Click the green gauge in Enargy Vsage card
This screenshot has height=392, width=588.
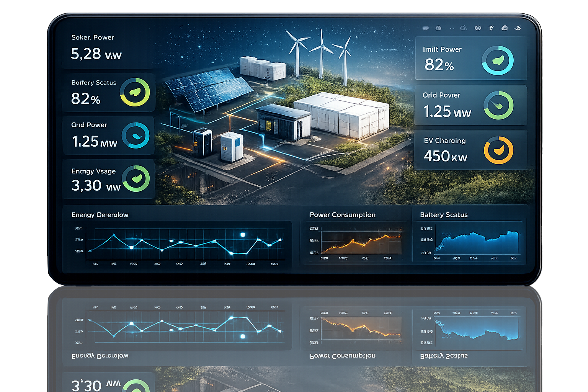[x=136, y=178]
